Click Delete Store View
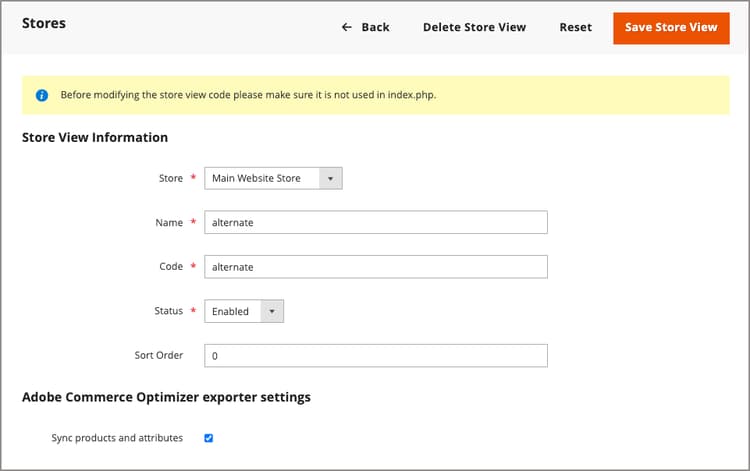This screenshot has width=750, height=471. [474, 28]
